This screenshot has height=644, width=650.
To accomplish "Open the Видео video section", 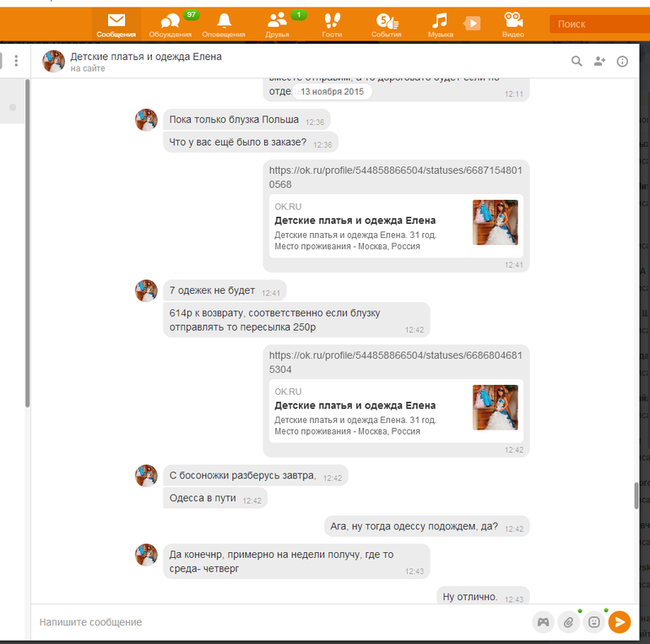I will [512, 24].
